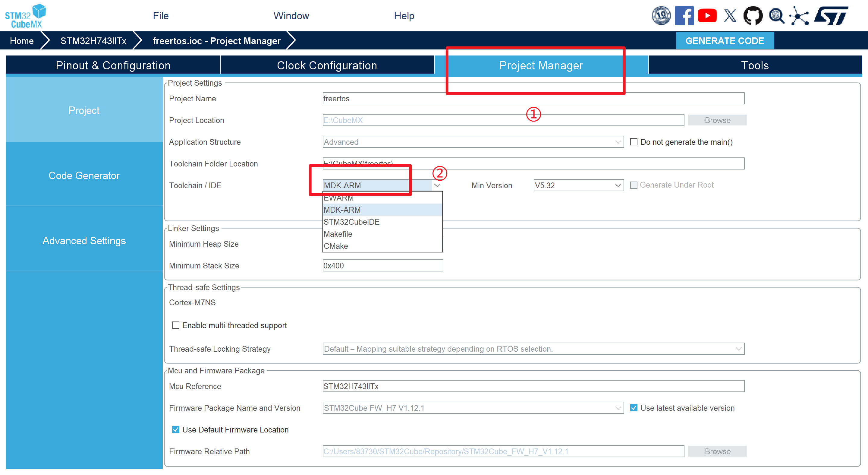Choose Makefile from toolchain list
868x475 pixels.
pos(382,234)
